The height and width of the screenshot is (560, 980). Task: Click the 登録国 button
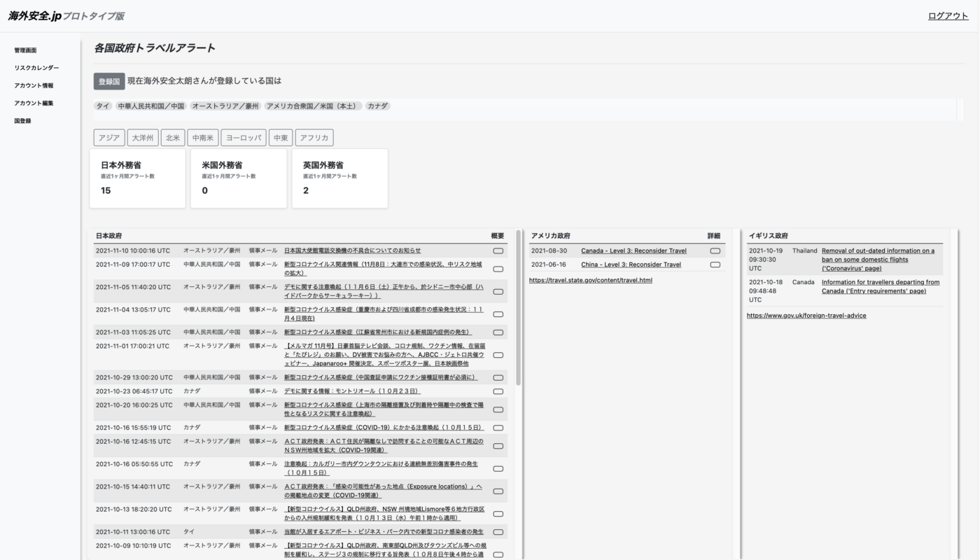(109, 81)
